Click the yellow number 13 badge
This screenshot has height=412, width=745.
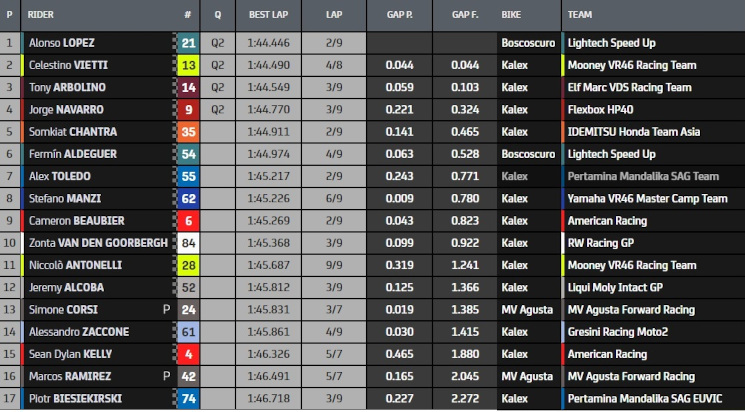[x=188, y=66]
